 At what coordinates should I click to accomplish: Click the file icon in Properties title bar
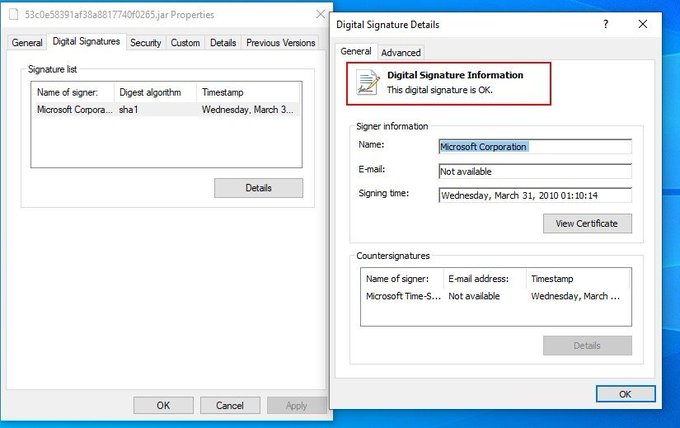click(x=14, y=14)
